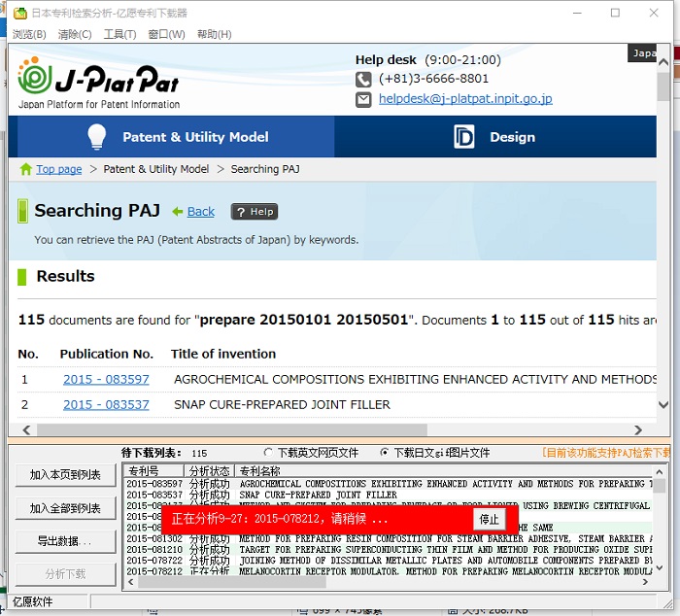Click the download list horizontal scrollbar thumb
This screenshot has width=680, height=616.
click(232, 582)
